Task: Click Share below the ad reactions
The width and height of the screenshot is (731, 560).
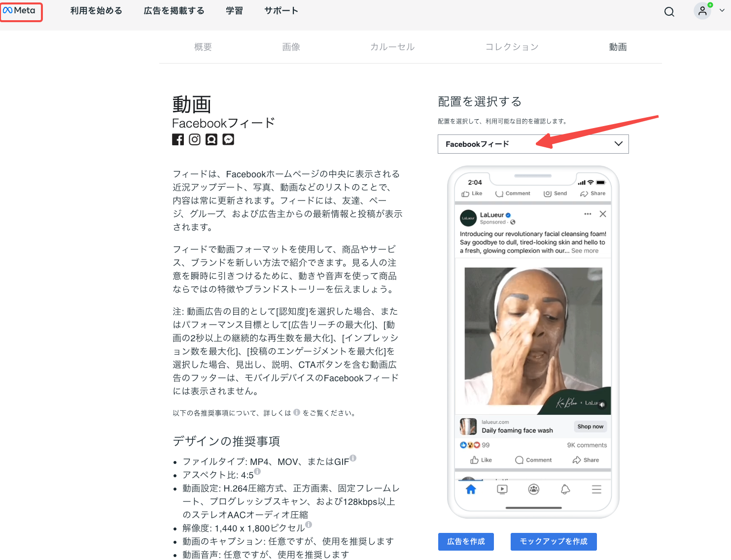Action: pos(586,460)
